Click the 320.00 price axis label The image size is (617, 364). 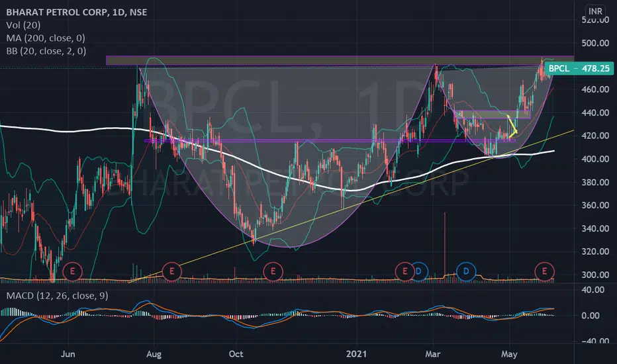click(595, 251)
